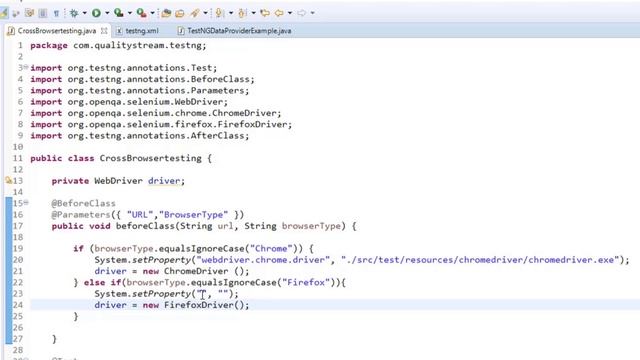Click "webdriver.chrome.driver" string
The height and width of the screenshot is (360, 640).
point(263,260)
